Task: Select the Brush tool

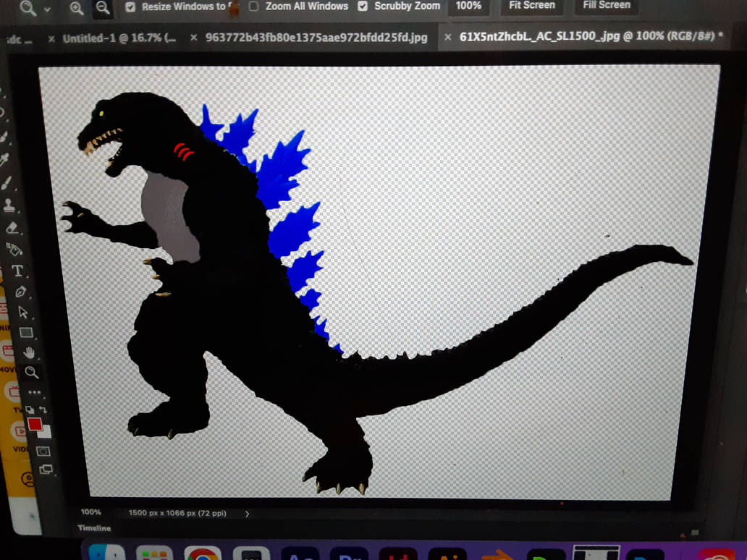Action: point(6,183)
